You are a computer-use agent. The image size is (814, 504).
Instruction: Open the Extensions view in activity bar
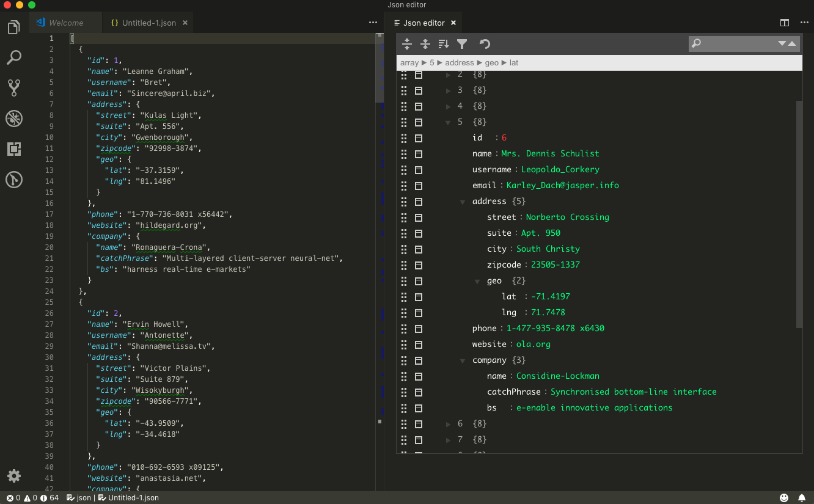click(14, 148)
